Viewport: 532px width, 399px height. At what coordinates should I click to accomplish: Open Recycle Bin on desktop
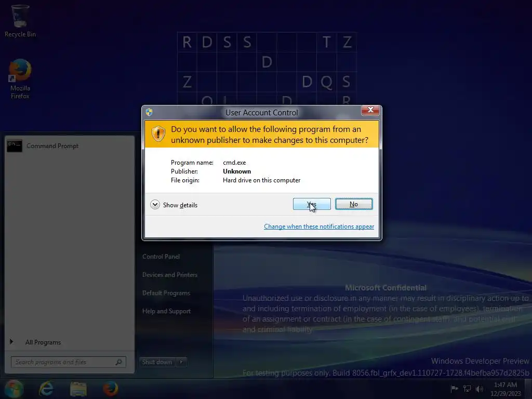[20, 21]
